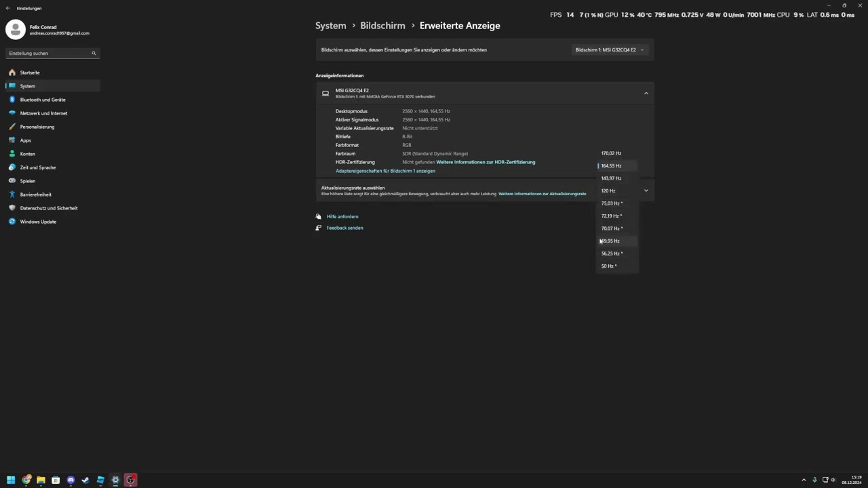This screenshot has height=488, width=868.
Task: Select 75,03 Hz refresh rate
Action: point(618,203)
